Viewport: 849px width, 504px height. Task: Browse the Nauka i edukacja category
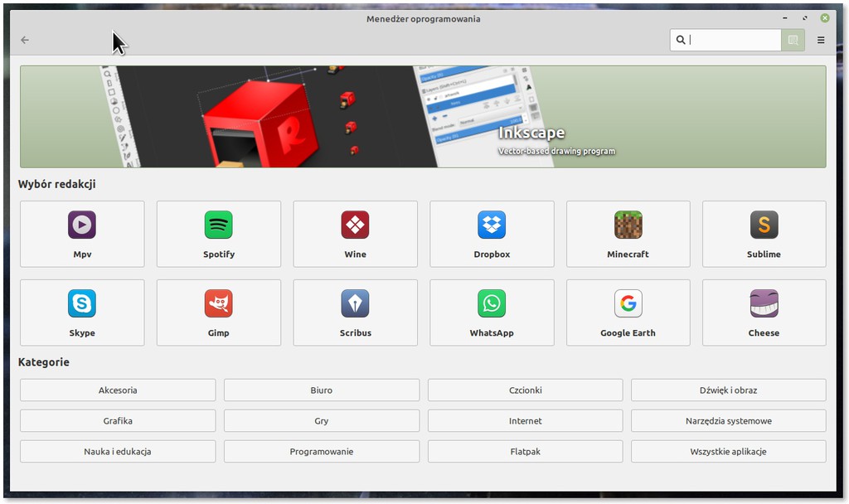coord(118,452)
